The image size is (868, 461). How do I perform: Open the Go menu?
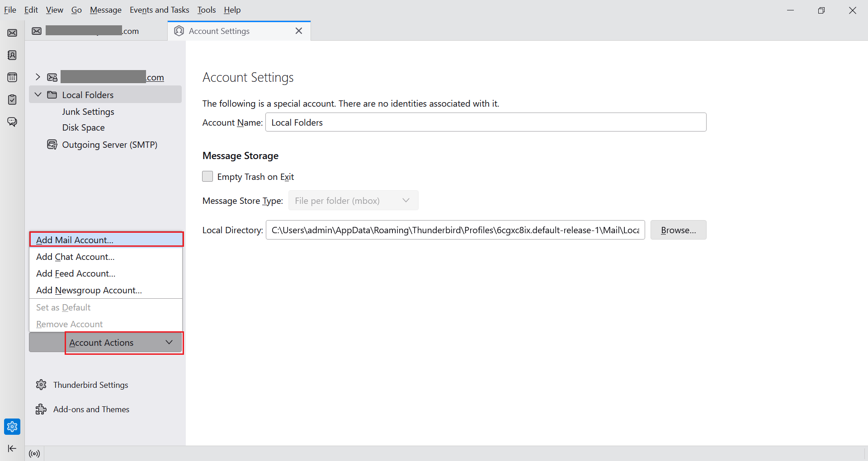point(76,9)
